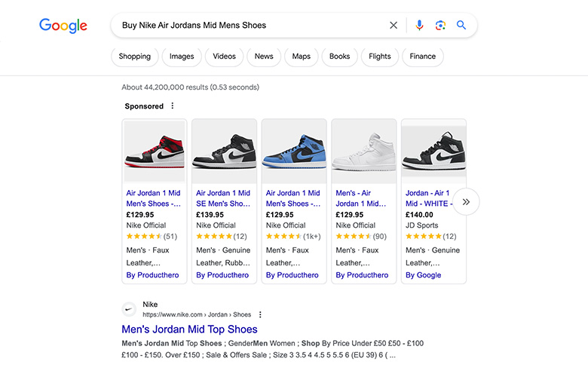The width and height of the screenshot is (588, 377).
Task: Start voice search with microphone icon
Action: point(420,25)
